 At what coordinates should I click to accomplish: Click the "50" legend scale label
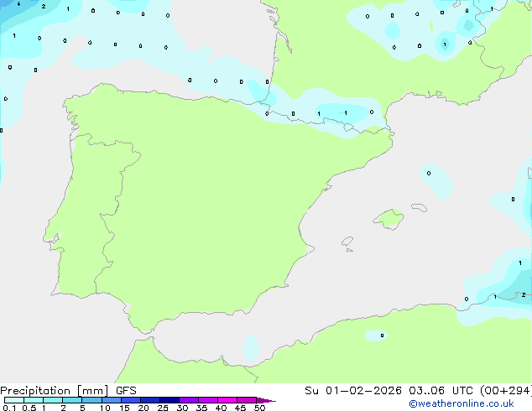[x=260, y=408]
